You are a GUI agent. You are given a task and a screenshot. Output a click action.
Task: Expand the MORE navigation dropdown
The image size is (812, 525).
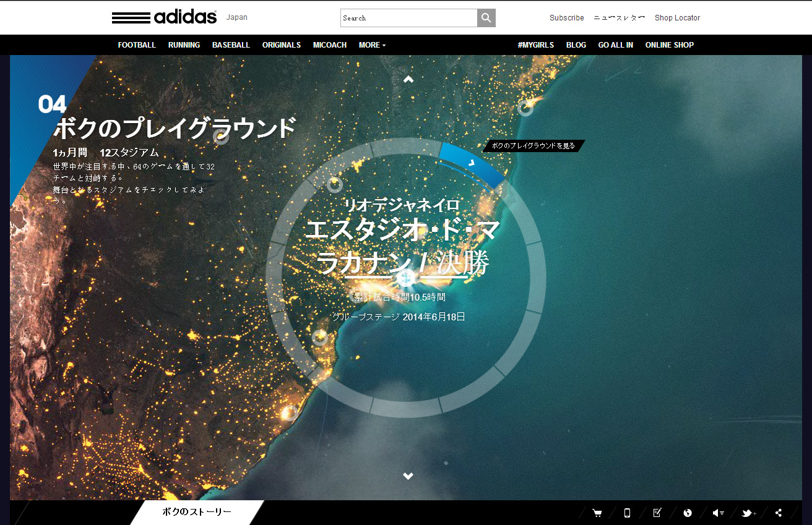coord(372,45)
